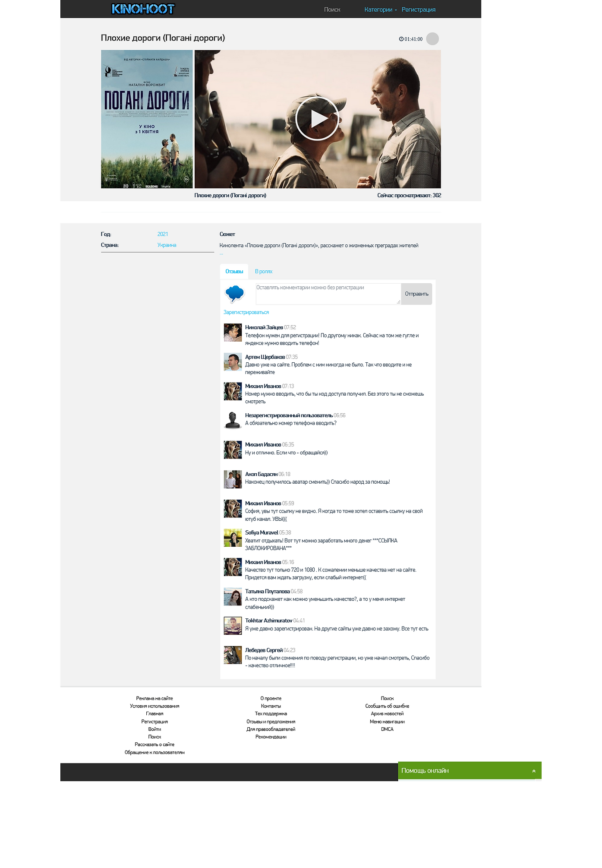602x868 pixels.
Task: Click the Сейчас просматривают: 302 text
Action: tap(409, 195)
